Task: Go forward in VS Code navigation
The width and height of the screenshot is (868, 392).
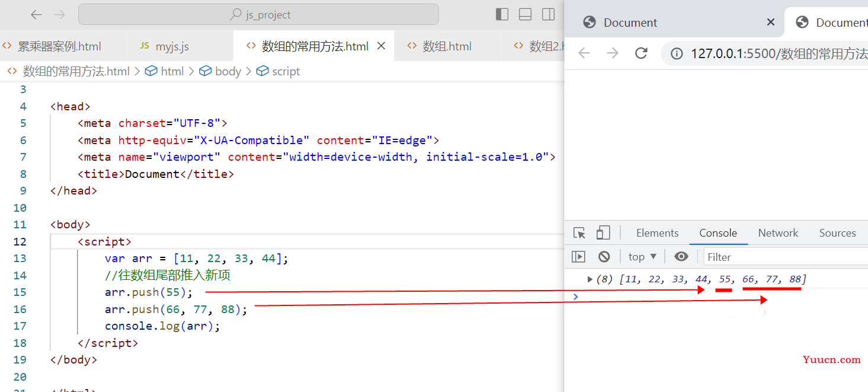Action: (59, 15)
